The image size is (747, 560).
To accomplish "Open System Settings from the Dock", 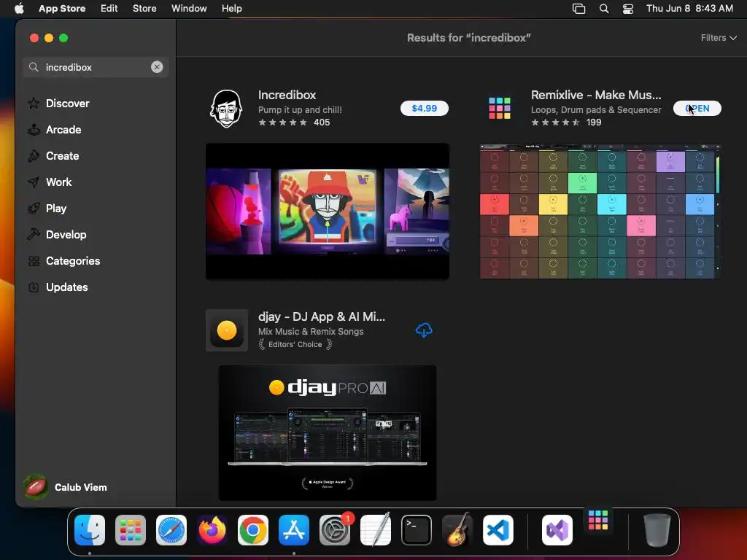I will point(335,530).
